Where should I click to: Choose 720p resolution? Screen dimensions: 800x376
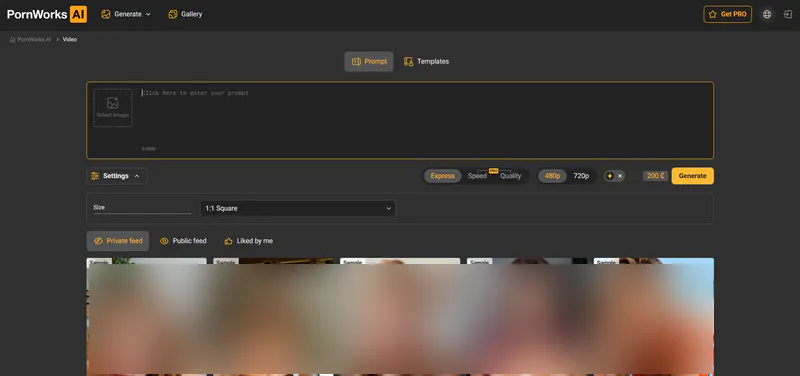click(581, 176)
